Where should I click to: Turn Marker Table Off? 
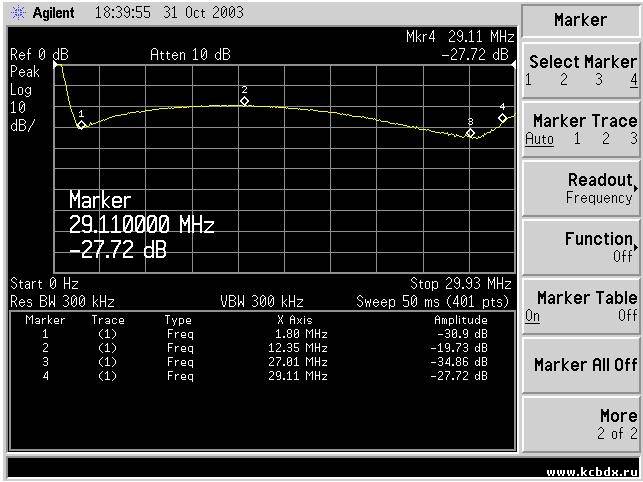pyautogui.click(x=628, y=315)
